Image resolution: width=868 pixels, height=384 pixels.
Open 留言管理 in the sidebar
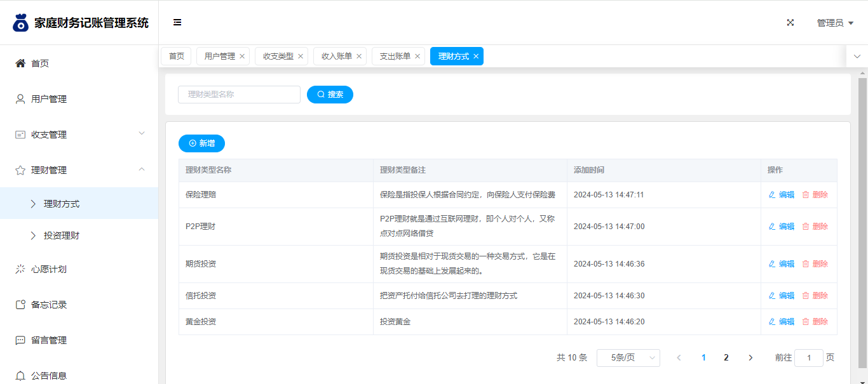point(49,340)
